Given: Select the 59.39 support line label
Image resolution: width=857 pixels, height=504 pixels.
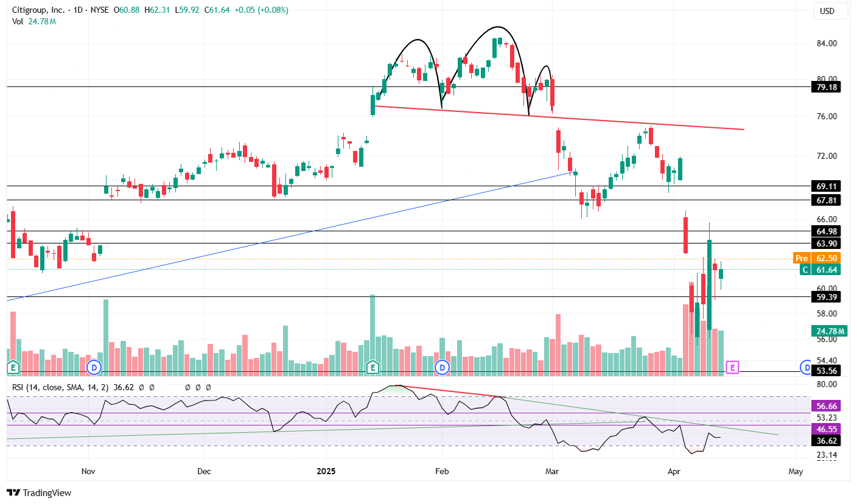Looking at the screenshot, I should pos(827,297).
